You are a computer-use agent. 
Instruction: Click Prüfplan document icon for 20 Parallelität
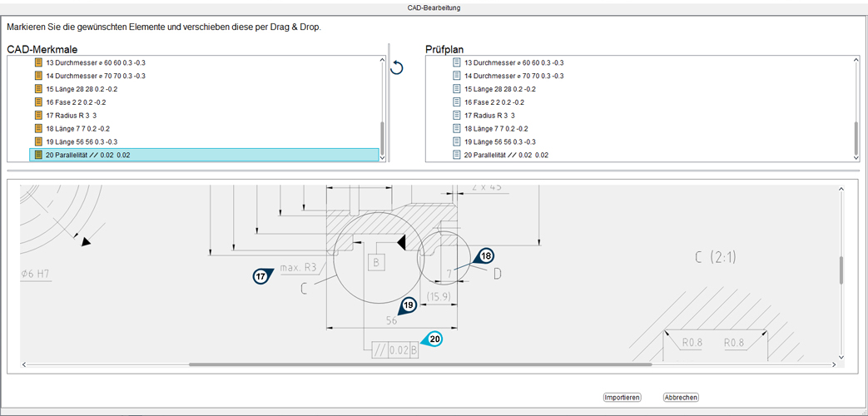(457, 155)
